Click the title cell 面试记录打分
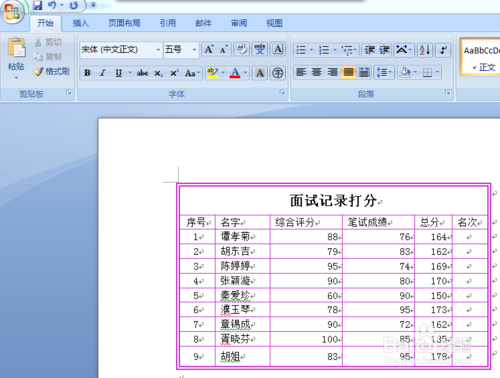This screenshot has height=378, width=500. click(333, 201)
